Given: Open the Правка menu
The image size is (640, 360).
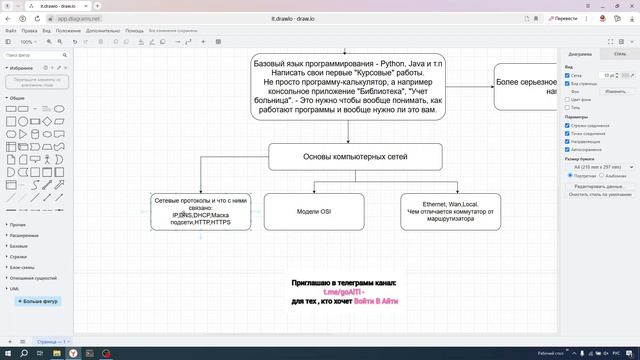Looking at the screenshot, I should [x=29, y=31].
